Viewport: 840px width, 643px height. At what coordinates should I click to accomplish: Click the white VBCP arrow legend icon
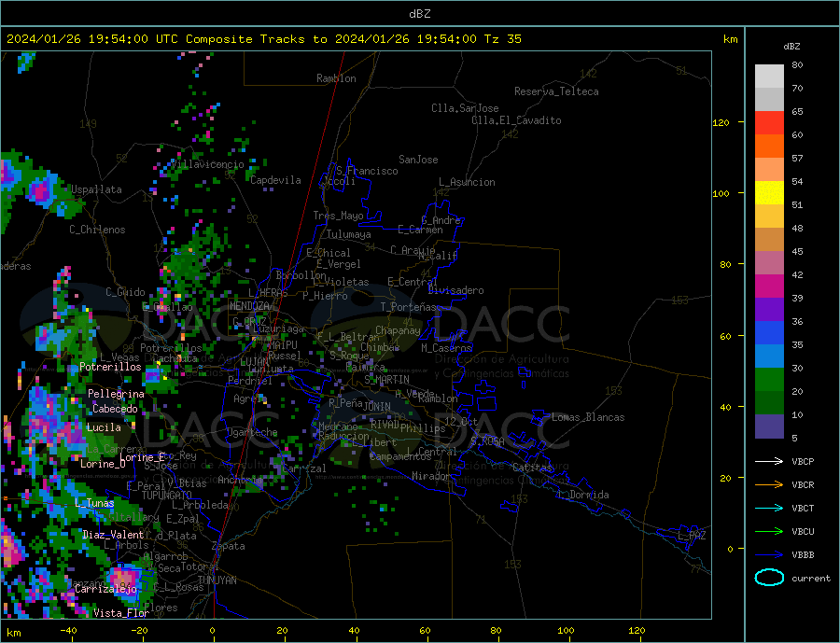click(x=769, y=461)
